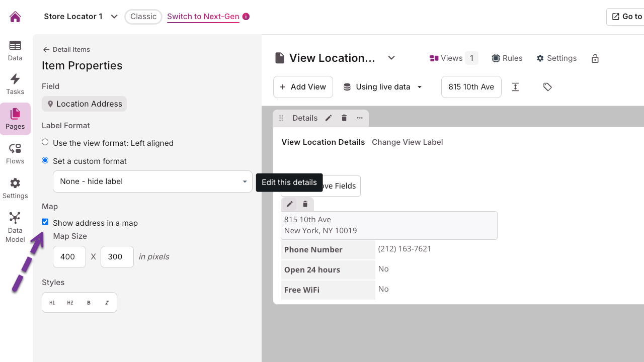Select 'Use the view format: Left aligned'

pos(45,142)
